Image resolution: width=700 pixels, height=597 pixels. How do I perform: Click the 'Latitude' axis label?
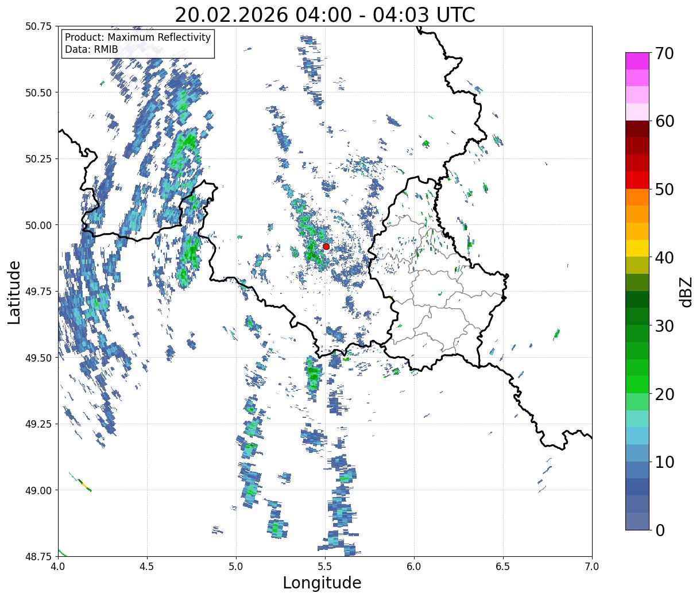(14, 292)
